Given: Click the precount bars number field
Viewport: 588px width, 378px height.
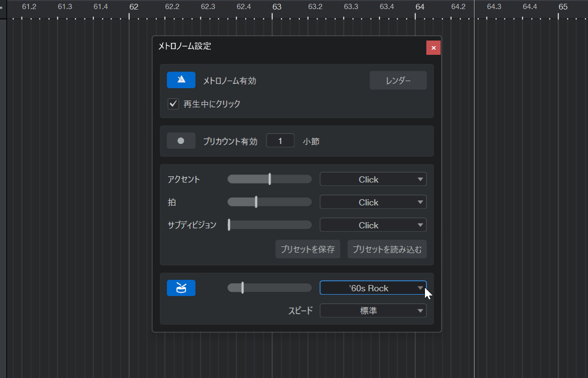Looking at the screenshot, I should click(x=280, y=141).
